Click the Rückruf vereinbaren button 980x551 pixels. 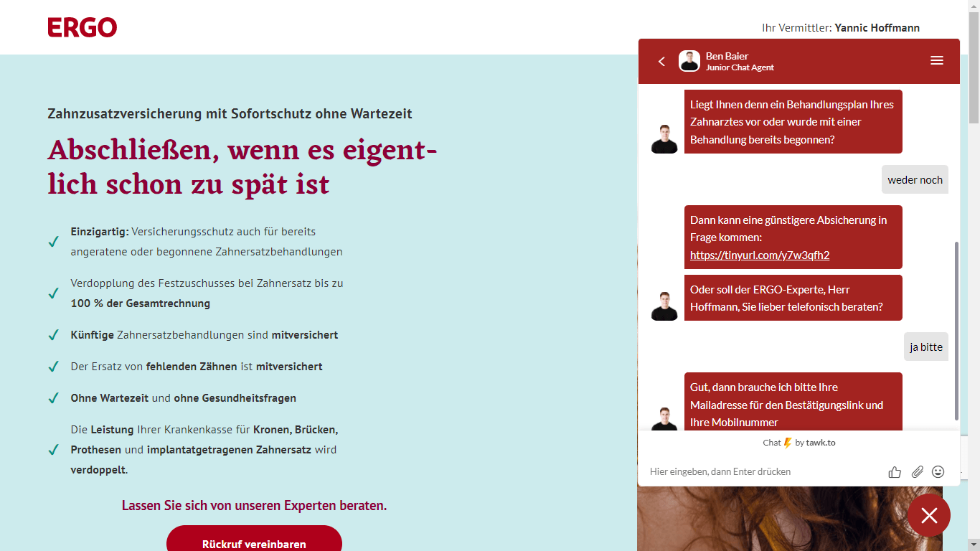[x=254, y=543]
